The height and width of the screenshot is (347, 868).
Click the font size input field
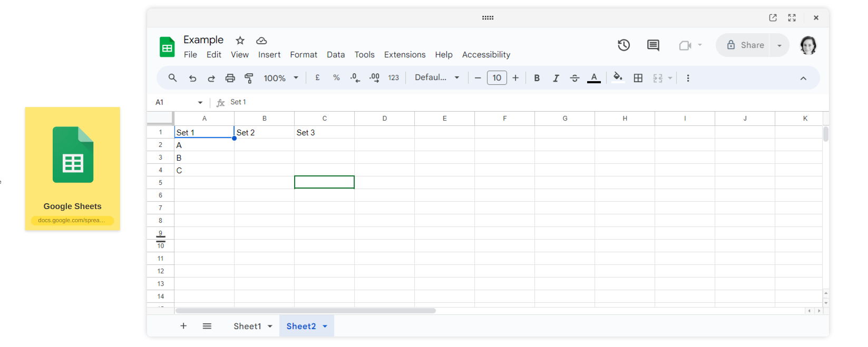[x=496, y=78]
